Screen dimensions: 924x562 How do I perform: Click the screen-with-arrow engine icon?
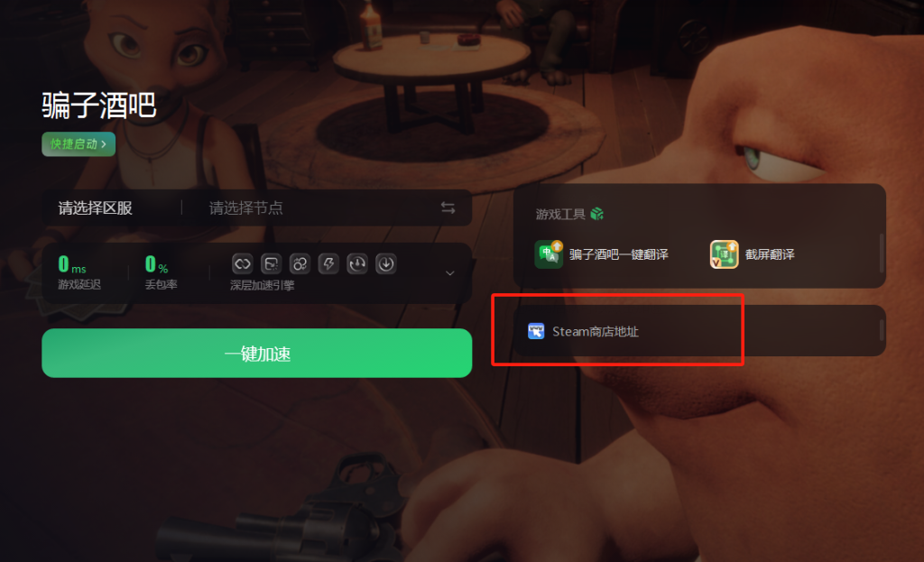tap(271, 264)
